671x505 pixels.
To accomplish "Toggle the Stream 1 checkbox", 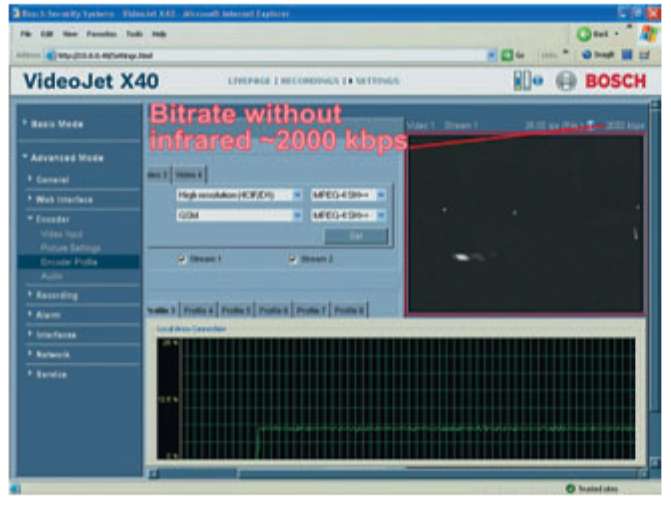I will (182, 259).
